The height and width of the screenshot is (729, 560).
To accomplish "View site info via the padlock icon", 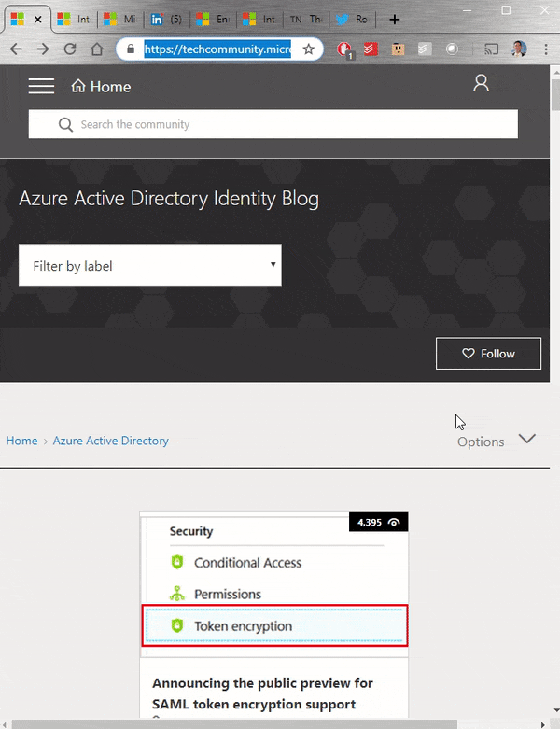I will 131,49.
